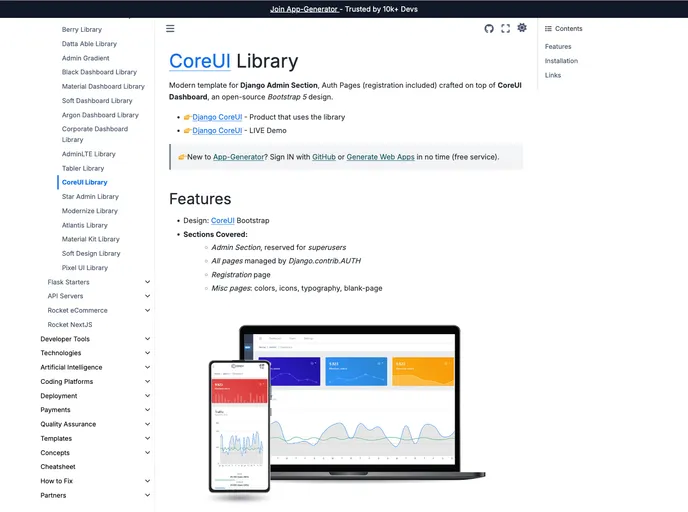This screenshot has width=688, height=512.
Task: Expand Quality Assurance chevron
Action: [147, 424]
